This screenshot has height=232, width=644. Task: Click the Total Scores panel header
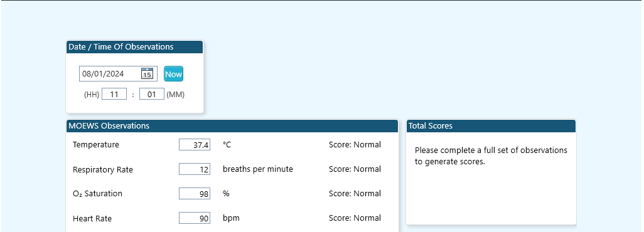point(491,126)
